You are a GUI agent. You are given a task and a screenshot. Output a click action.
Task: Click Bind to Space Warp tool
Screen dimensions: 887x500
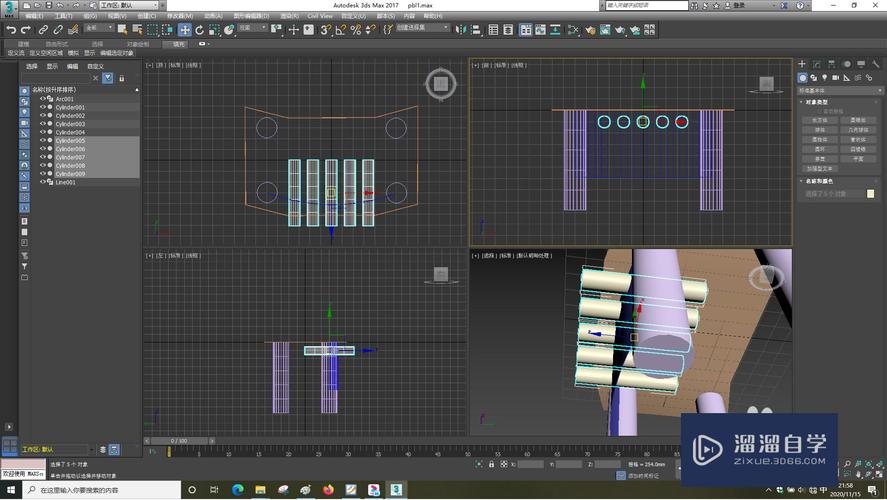point(73,30)
